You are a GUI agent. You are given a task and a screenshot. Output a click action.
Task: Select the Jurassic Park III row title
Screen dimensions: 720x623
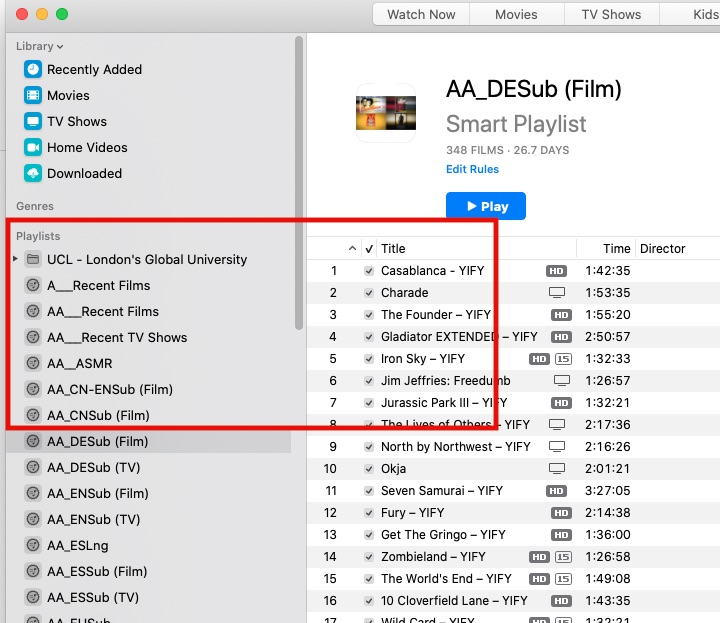[x=444, y=403]
